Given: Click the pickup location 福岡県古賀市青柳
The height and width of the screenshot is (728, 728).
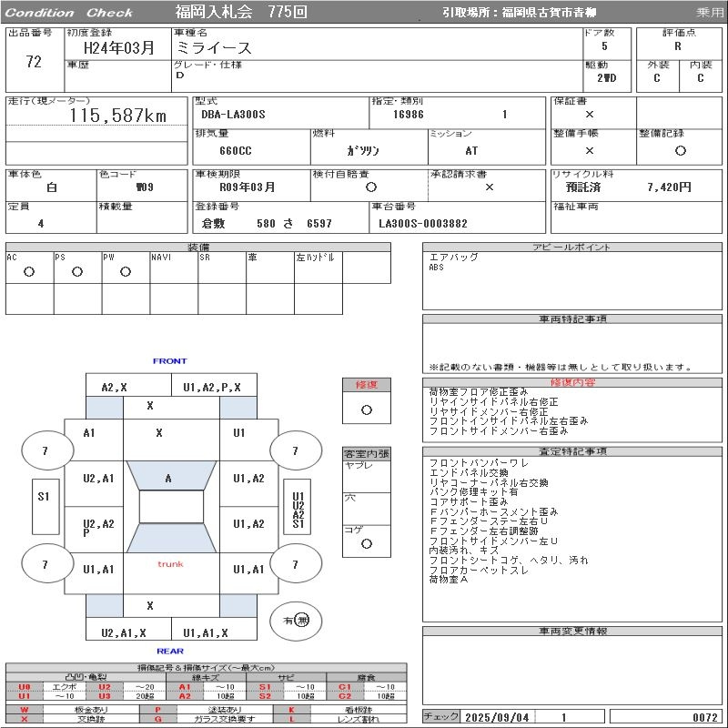Looking at the screenshot, I should (x=549, y=13).
